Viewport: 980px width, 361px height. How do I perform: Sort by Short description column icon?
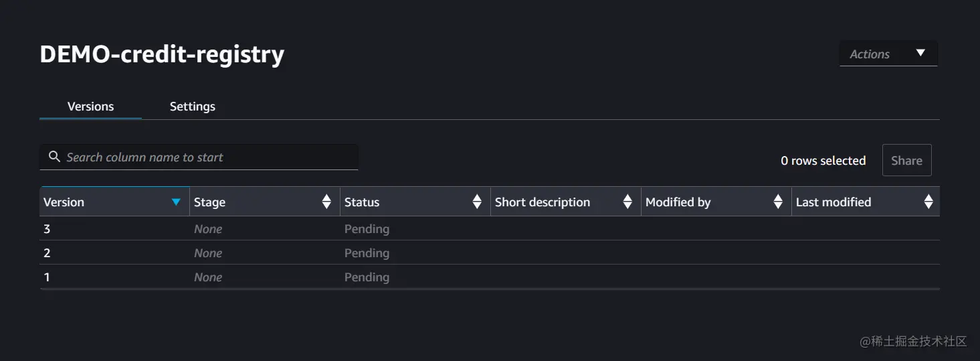coord(627,202)
